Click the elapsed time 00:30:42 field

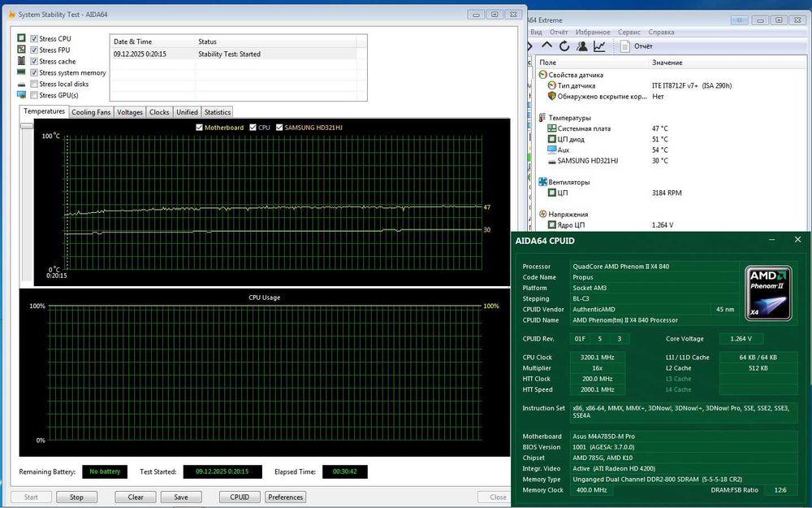click(x=345, y=471)
